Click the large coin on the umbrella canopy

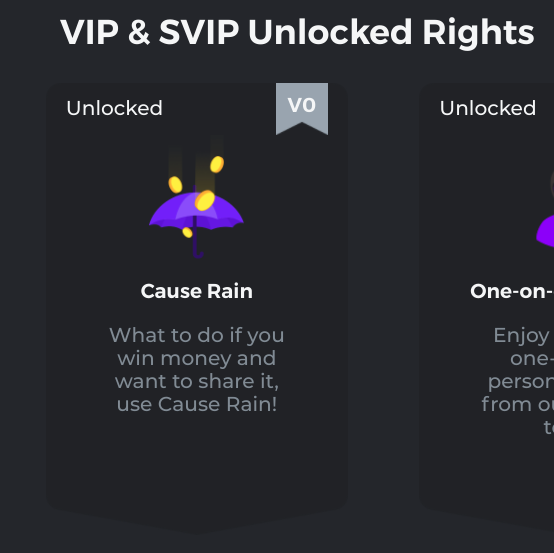click(205, 200)
